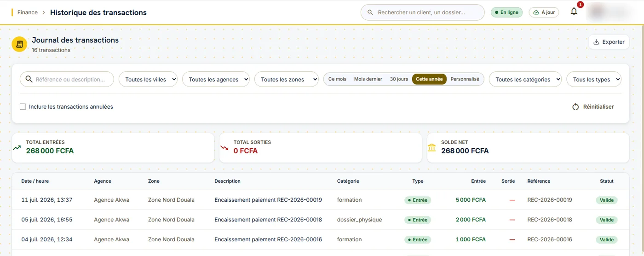
Task: Click the 5 000 FCFA entry amount
Action: 471,200
